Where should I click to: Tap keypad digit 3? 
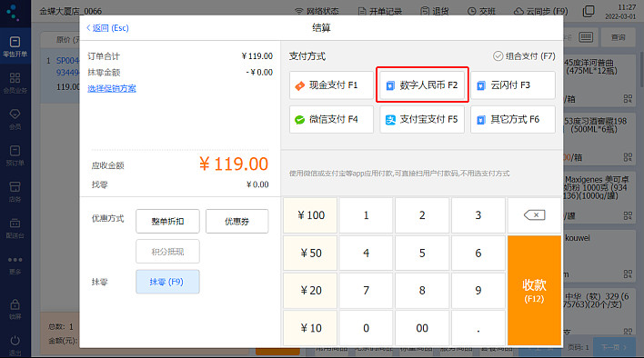click(x=478, y=215)
